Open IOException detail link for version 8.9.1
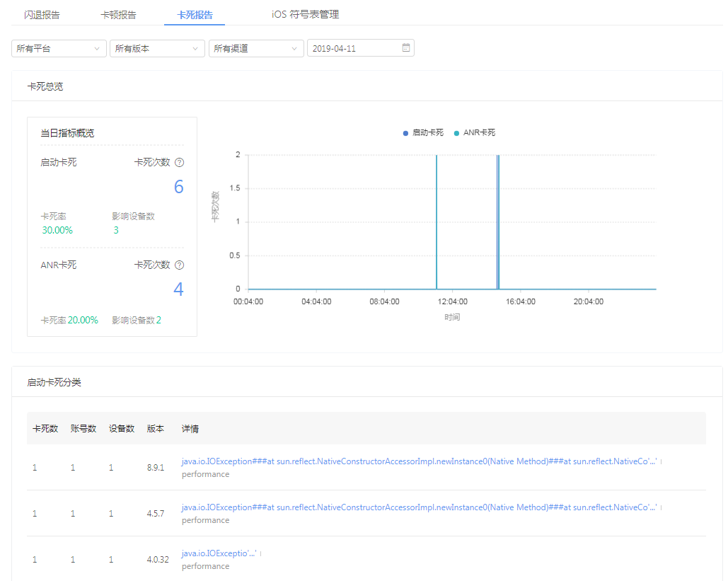728x581 pixels. [x=420, y=461]
